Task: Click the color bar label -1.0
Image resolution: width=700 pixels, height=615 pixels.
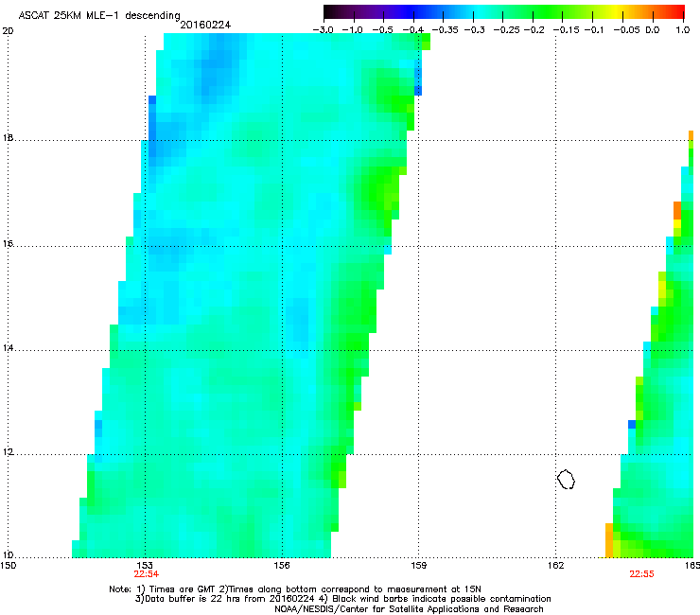Action: click(352, 30)
